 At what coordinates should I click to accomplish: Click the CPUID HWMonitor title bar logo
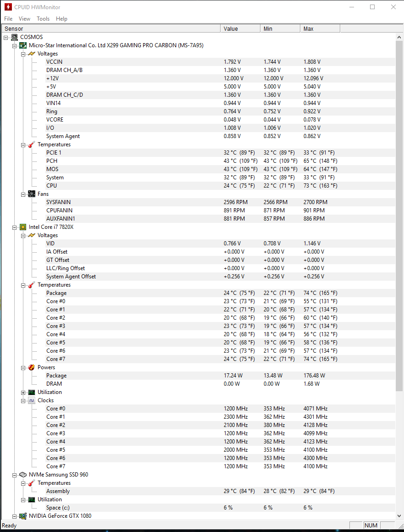[8, 7]
